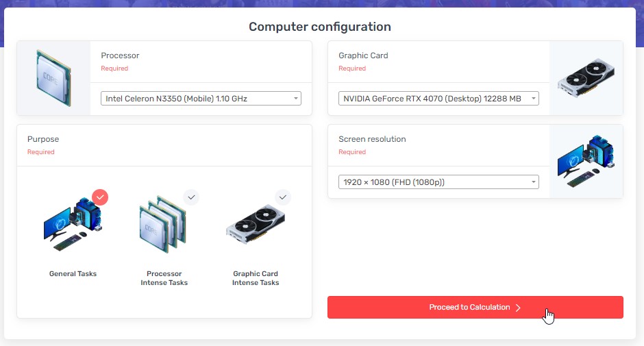Click the Purpose section title
Viewport: 644px width, 346px height.
click(x=43, y=139)
